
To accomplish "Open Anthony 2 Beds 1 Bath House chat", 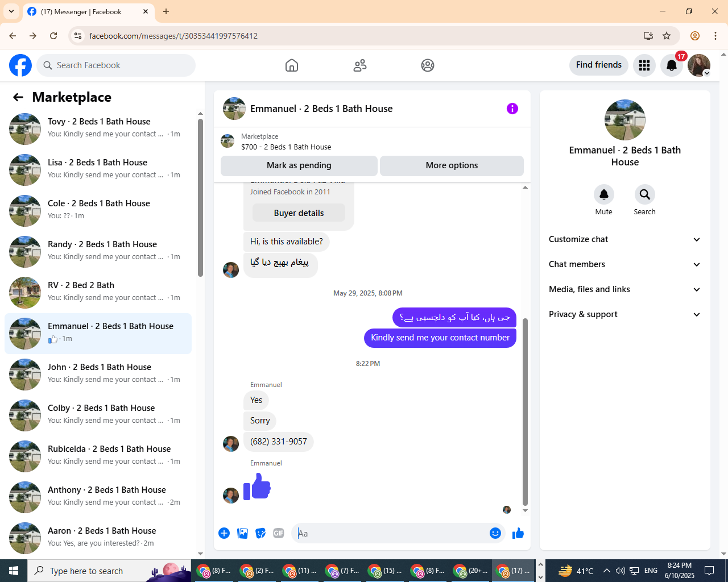I will pos(98,497).
